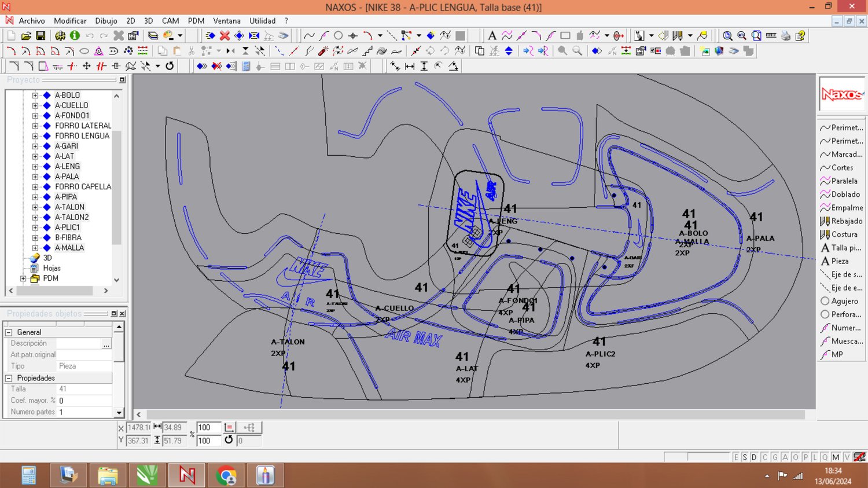The height and width of the screenshot is (488, 868).
Task: Select the Cortes line type
Action: (x=837, y=168)
